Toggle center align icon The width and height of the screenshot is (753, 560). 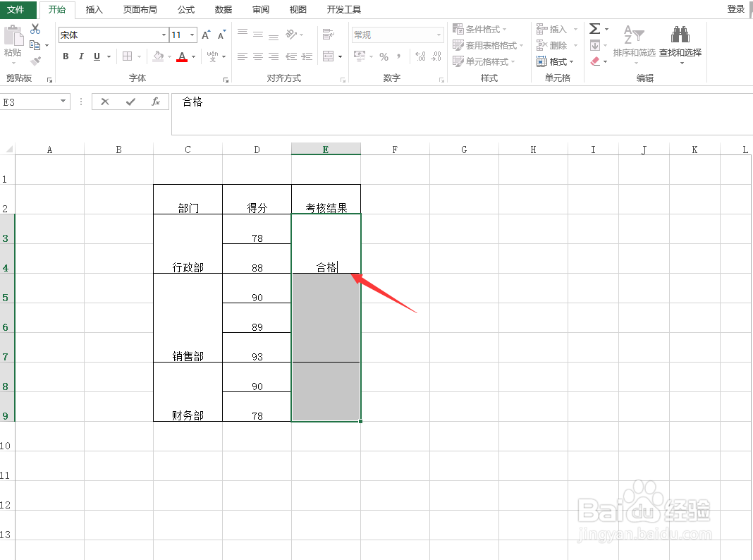[258, 56]
